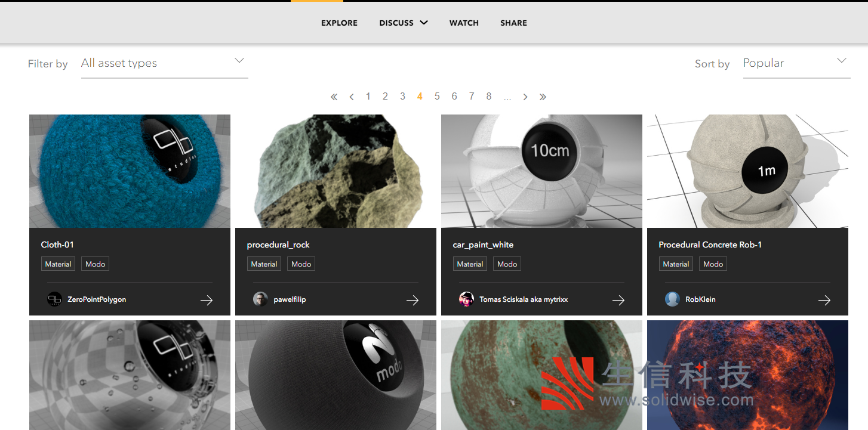Click the pagination ellipsis for more pages
868x430 pixels.
(507, 97)
